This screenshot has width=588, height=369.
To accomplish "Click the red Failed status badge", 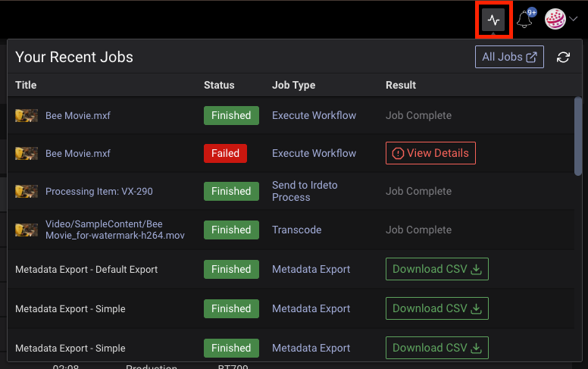I will pyautogui.click(x=225, y=153).
